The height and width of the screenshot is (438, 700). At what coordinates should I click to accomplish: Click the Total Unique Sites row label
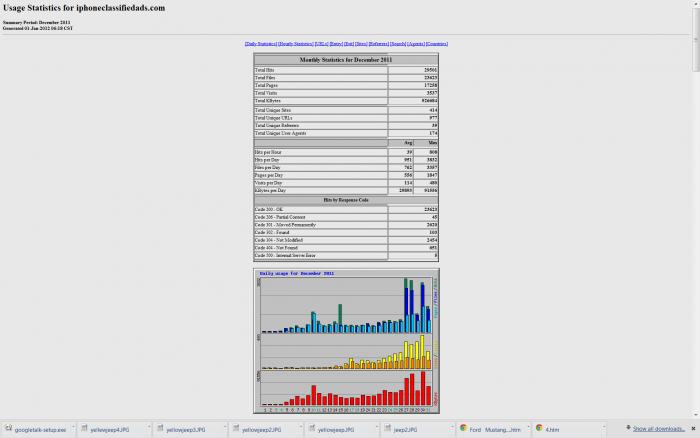273,110
